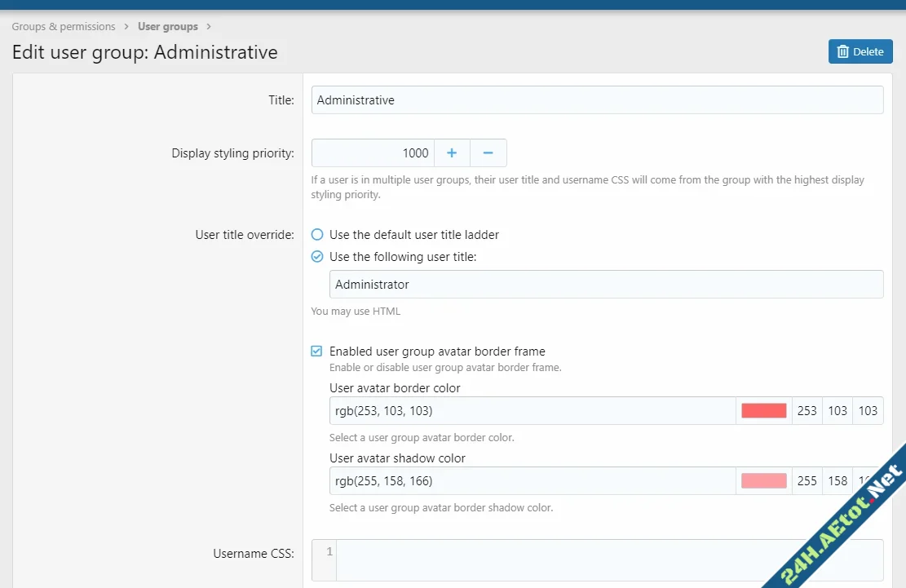Click into the Username CSS code editor
The height and width of the screenshot is (588, 906).
[608, 559]
